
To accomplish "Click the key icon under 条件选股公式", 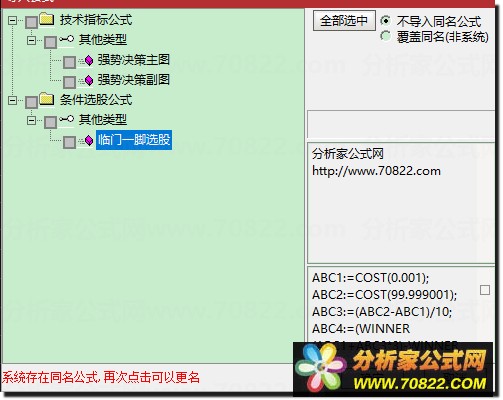I will pyautogui.click(x=67, y=119).
